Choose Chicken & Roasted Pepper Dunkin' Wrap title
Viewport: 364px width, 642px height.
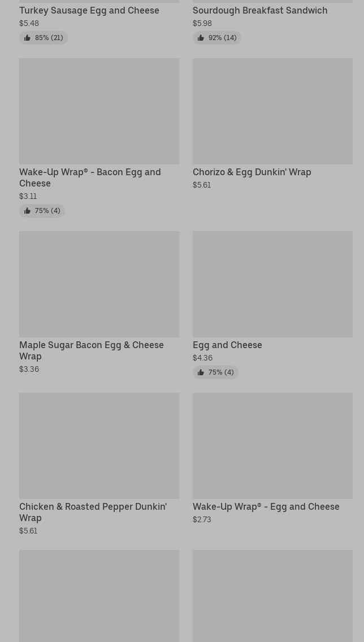(93, 512)
